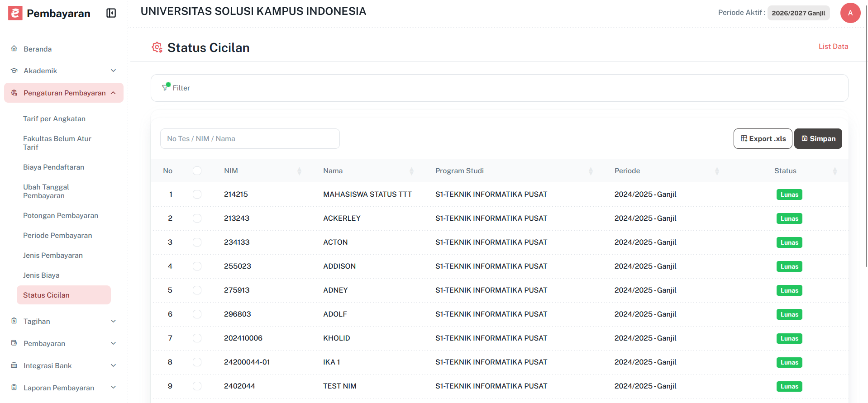Screen dimensions: 868x403
Task: Open Jenis Pembayaran submenu
Action: pos(53,256)
